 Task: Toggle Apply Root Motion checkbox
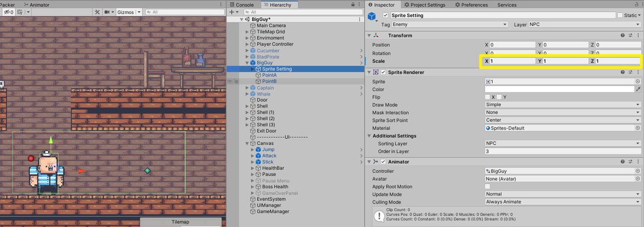pos(487,186)
